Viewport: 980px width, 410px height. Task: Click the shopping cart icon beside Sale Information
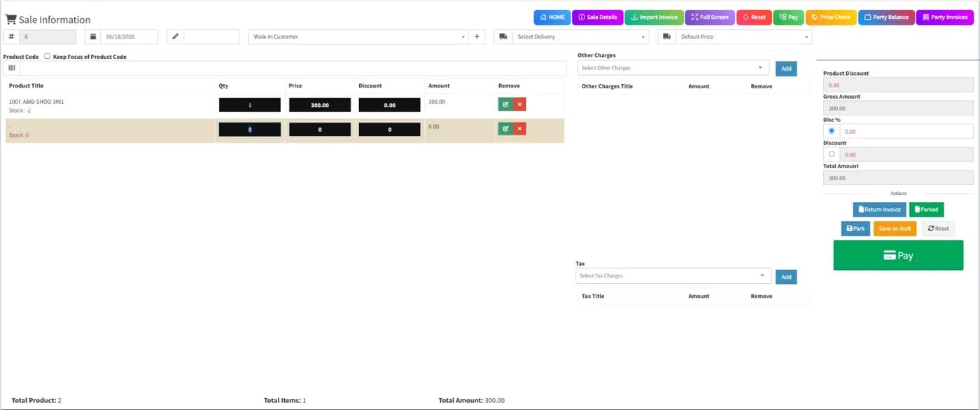[11, 19]
